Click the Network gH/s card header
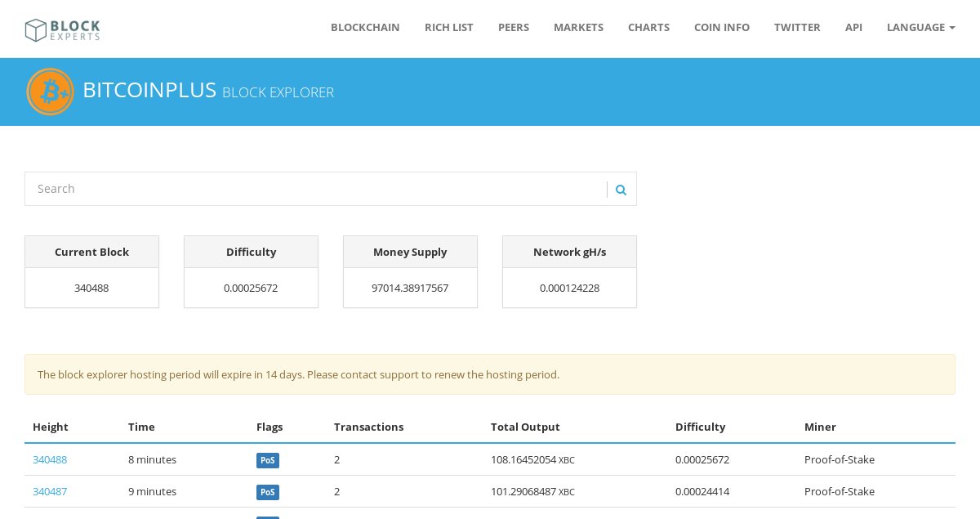The width and height of the screenshot is (980, 519). (569, 252)
